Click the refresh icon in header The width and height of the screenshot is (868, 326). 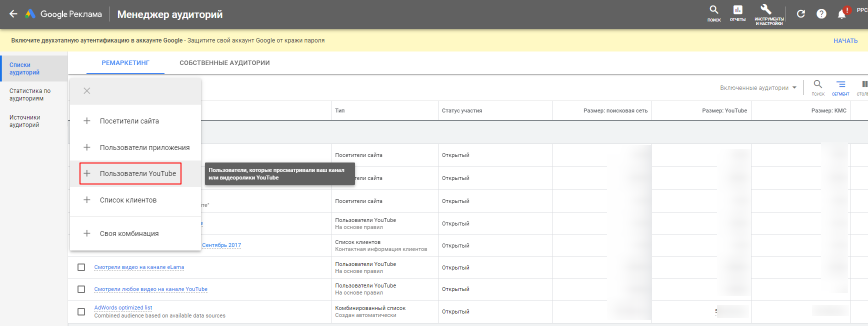801,14
